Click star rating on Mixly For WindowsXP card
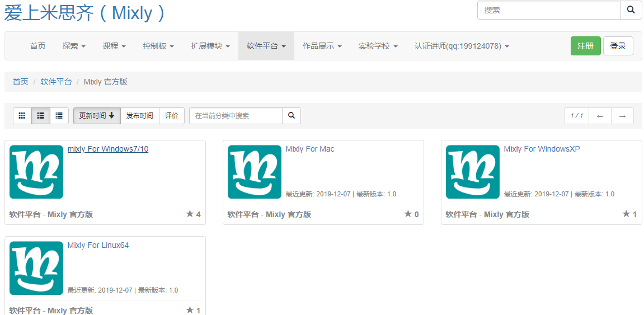Image resolution: width=644 pixels, height=315 pixels. (629, 214)
